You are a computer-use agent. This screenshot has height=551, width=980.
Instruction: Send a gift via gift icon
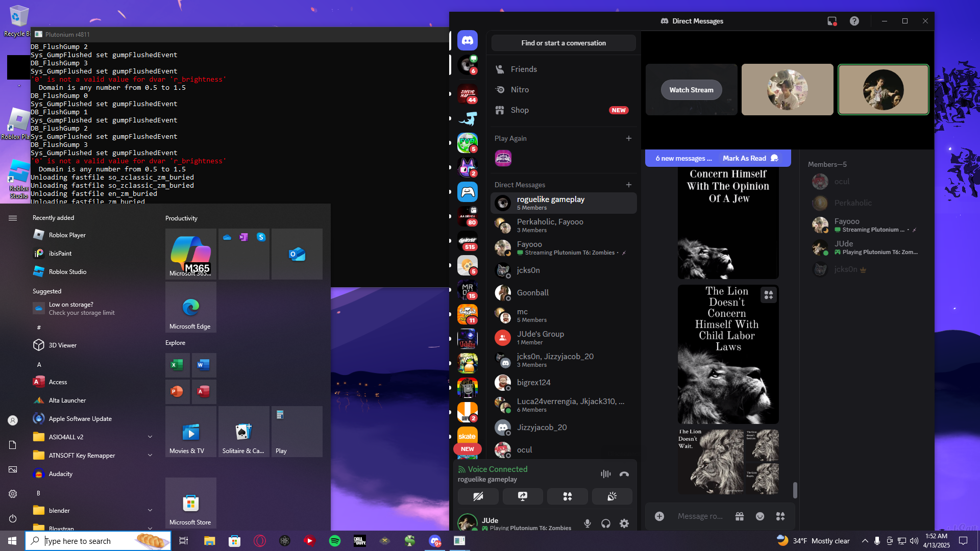tap(739, 516)
